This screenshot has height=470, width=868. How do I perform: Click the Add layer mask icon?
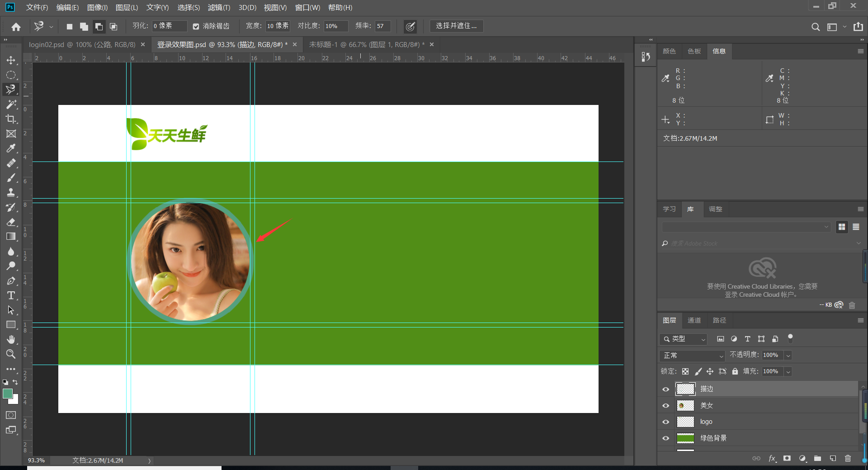coord(787,458)
